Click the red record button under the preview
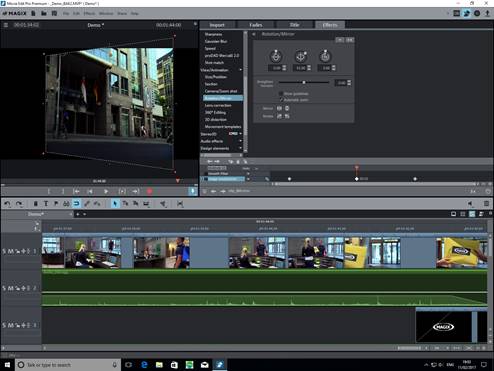 149,191
